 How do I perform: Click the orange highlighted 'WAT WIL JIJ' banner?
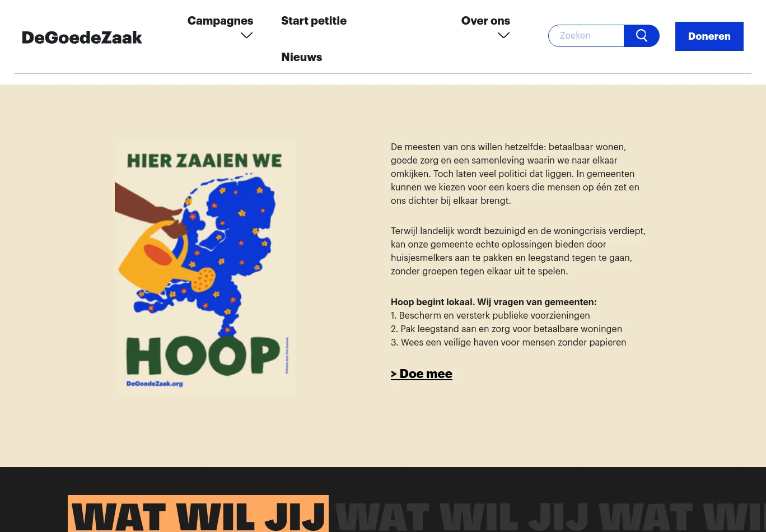[x=198, y=514]
